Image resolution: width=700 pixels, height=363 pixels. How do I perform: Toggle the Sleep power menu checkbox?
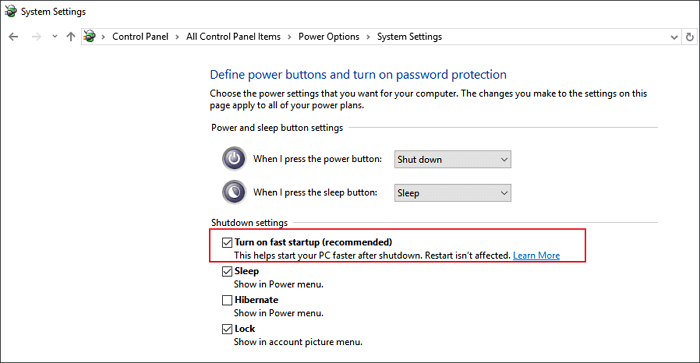[227, 271]
